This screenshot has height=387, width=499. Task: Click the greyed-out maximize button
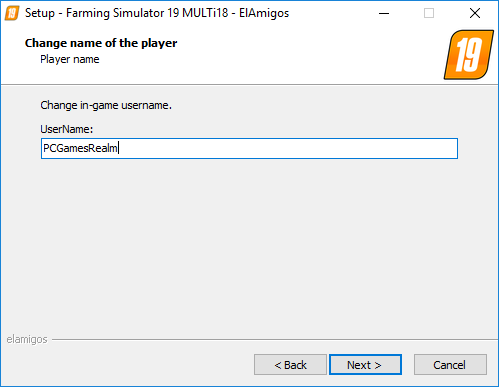tap(429, 13)
